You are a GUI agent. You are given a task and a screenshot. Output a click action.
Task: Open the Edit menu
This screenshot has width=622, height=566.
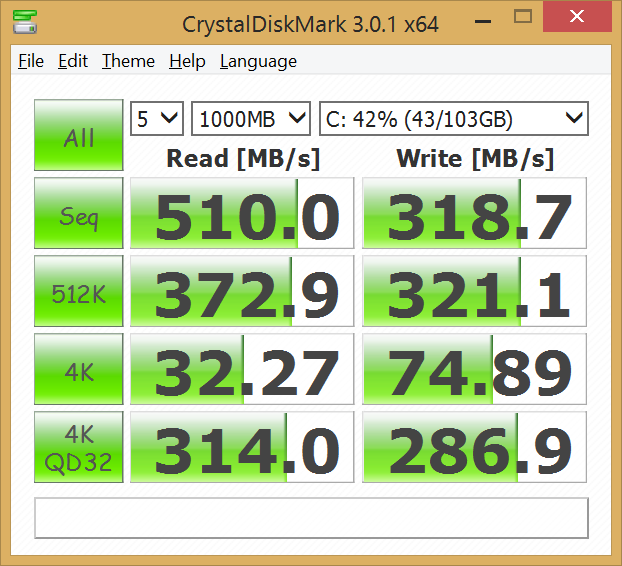73,61
